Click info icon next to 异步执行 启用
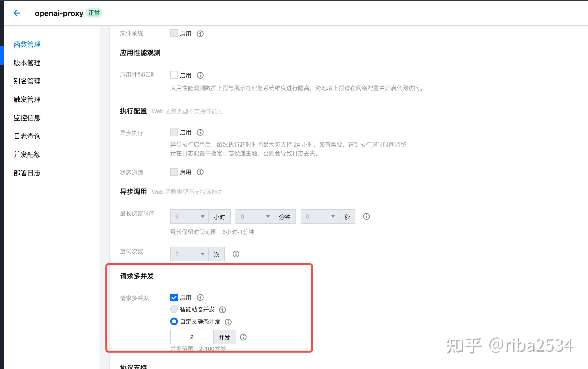 (200, 132)
